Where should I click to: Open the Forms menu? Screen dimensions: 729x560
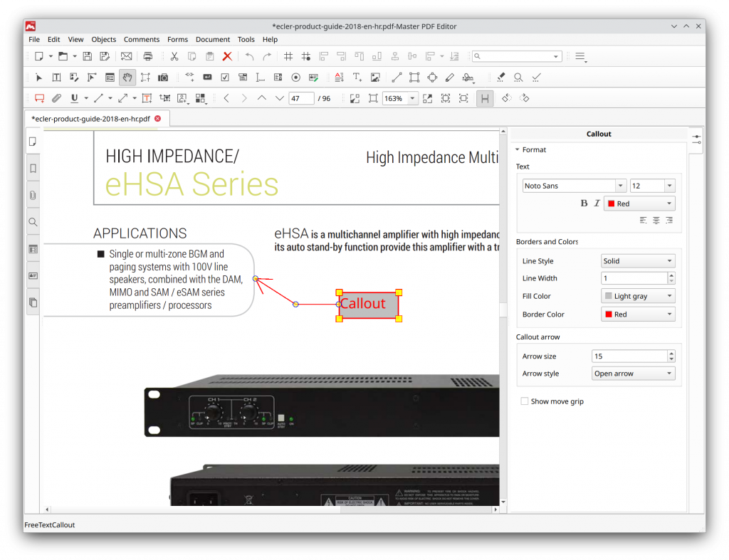click(177, 40)
